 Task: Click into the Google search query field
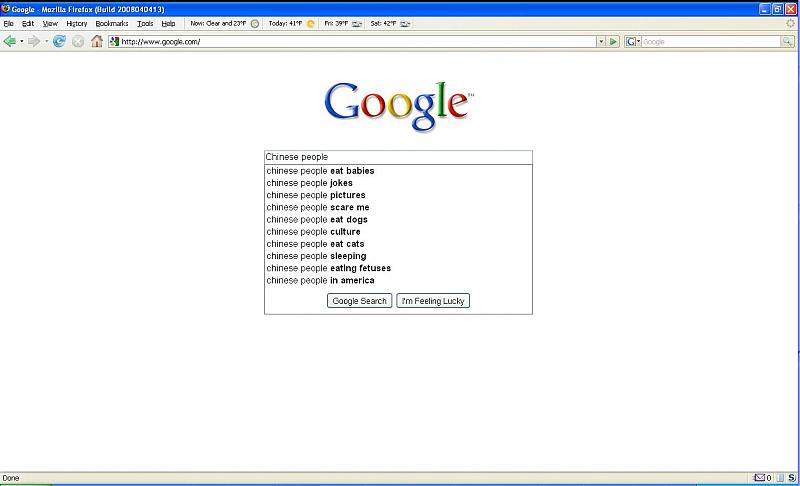click(398, 157)
